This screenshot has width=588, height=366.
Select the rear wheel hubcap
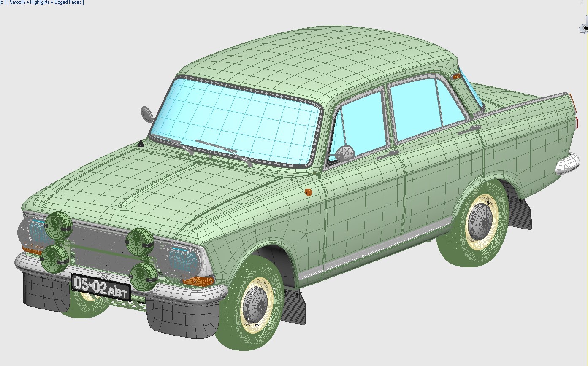pos(480,222)
